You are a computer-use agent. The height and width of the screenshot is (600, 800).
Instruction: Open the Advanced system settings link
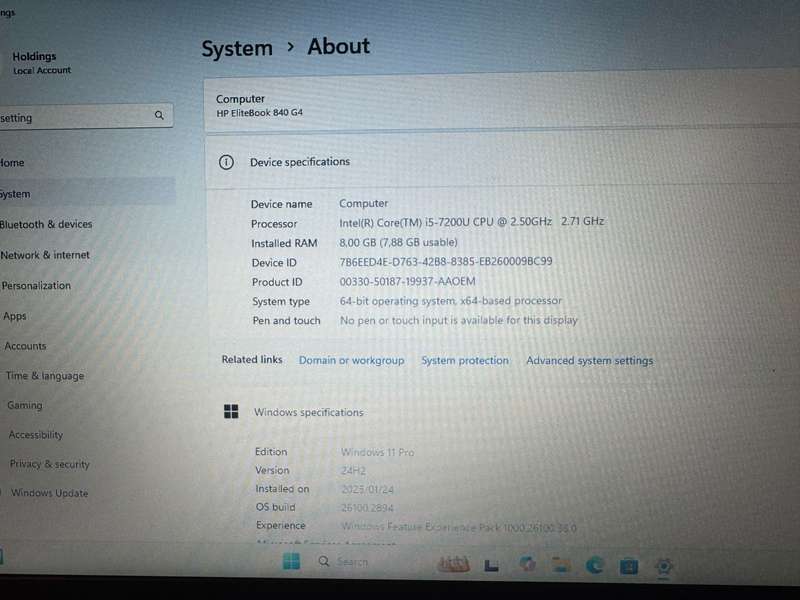(589, 360)
